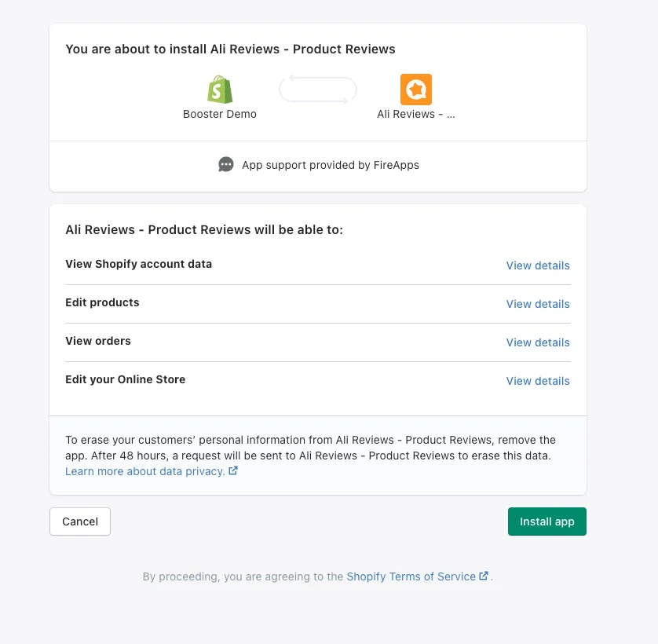Viewport: 658px width, 644px height.
Task: Click external link icon beside data privacy
Action: (x=233, y=470)
